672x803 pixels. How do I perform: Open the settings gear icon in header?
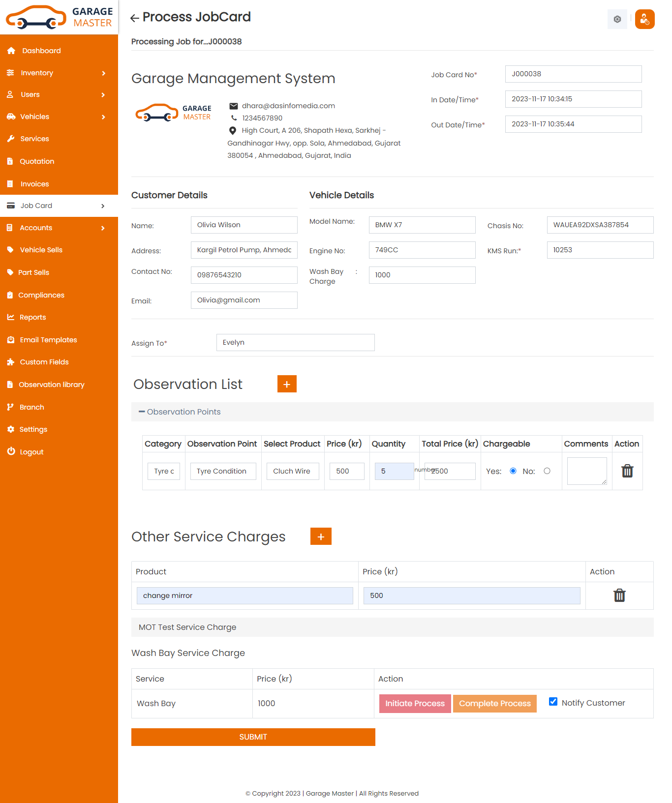point(617,19)
